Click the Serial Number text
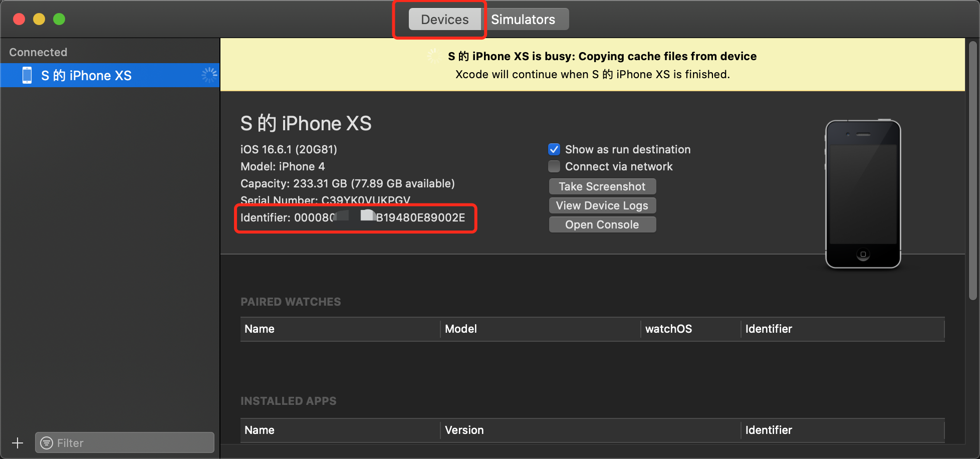Image resolution: width=980 pixels, height=459 pixels. pyautogui.click(x=325, y=200)
